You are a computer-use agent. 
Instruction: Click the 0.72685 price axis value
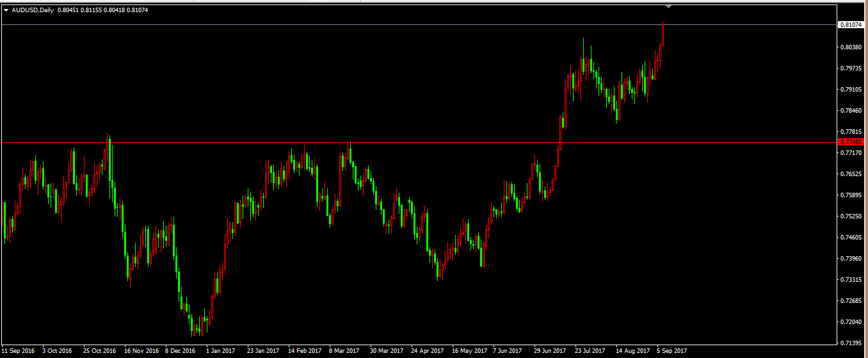pos(850,301)
